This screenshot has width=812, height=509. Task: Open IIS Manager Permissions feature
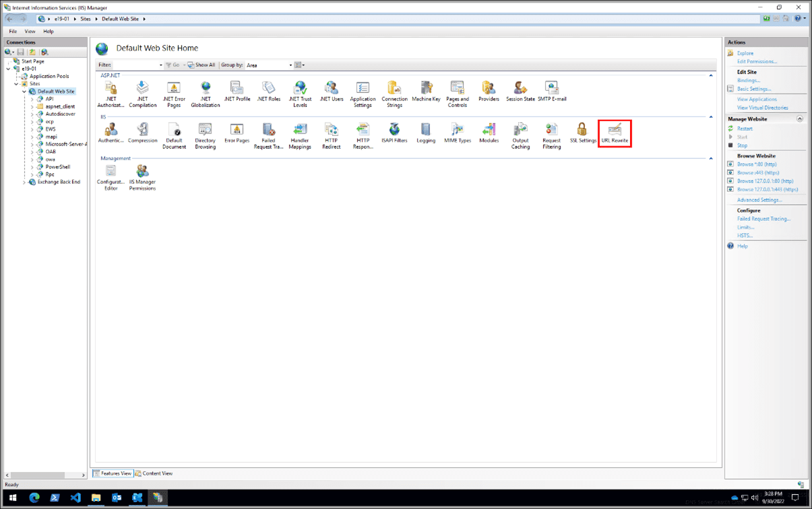click(142, 178)
